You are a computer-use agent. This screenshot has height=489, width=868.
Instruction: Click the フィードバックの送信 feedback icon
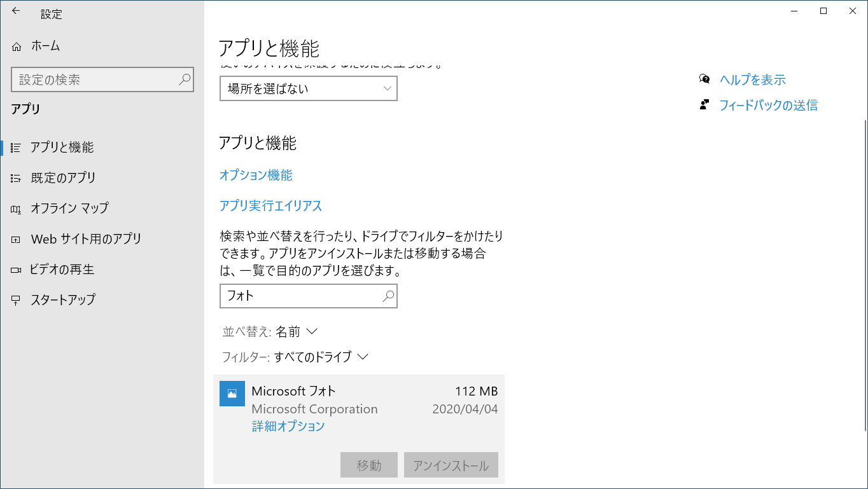point(704,105)
